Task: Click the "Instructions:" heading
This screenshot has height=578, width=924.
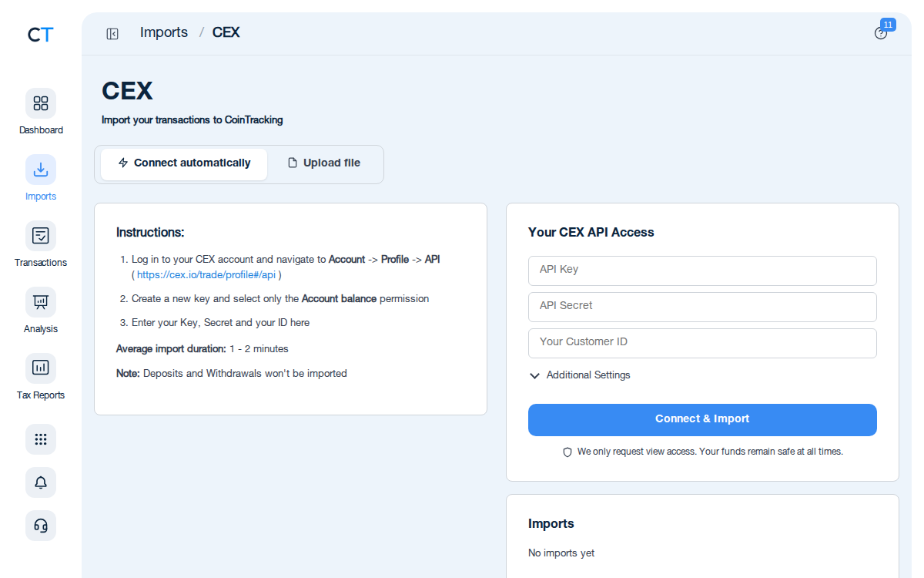Action: coord(150,233)
